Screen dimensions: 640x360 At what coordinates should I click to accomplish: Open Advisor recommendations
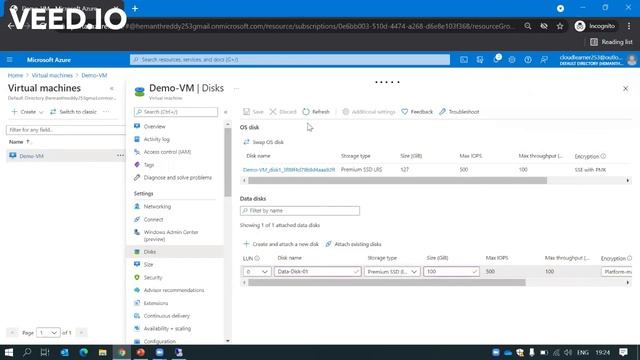[173, 290]
